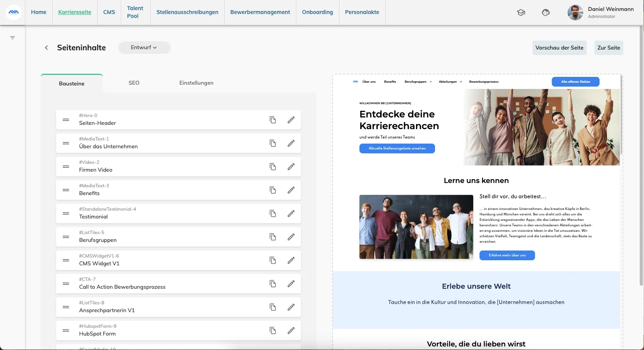The width and height of the screenshot is (644, 350).
Task: Go back using the left arrow
Action: coord(46,48)
